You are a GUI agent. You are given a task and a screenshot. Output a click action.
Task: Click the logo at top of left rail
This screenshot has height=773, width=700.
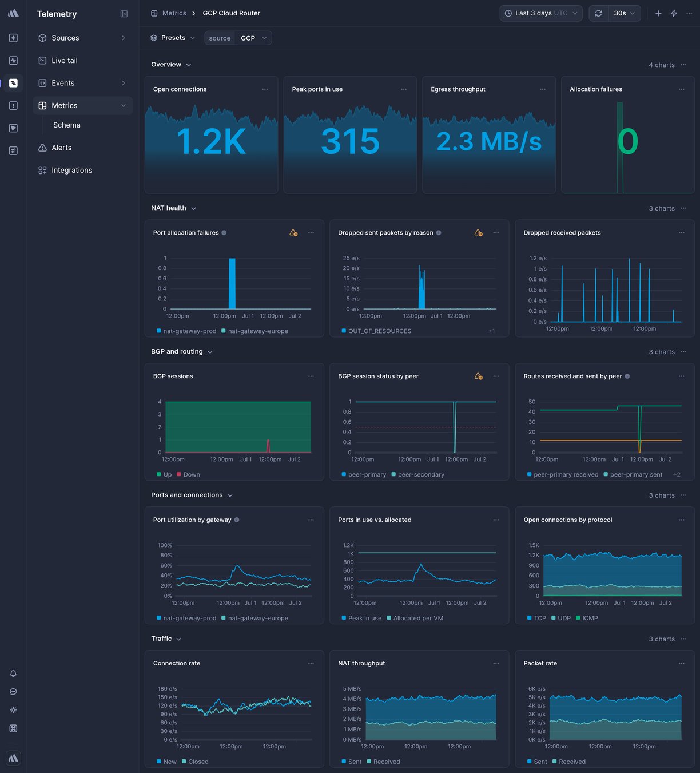[x=13, y=13]
